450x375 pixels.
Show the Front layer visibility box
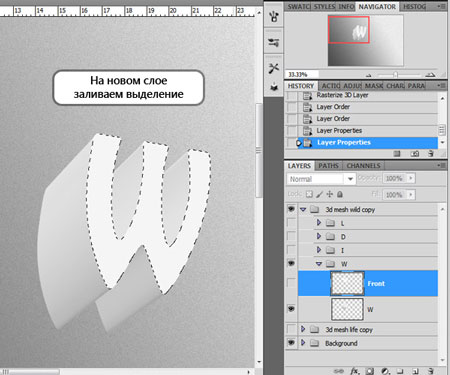[x=291, y=283]
